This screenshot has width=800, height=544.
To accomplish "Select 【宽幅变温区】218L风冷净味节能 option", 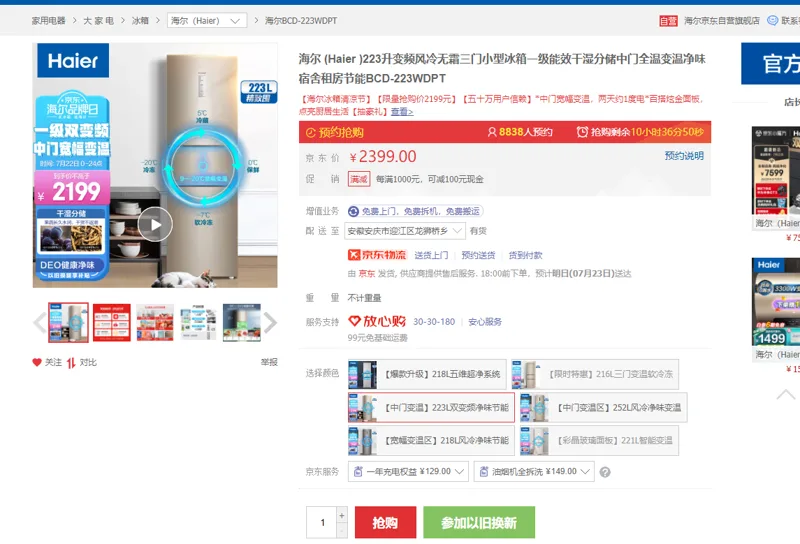I will click(431, 440).
